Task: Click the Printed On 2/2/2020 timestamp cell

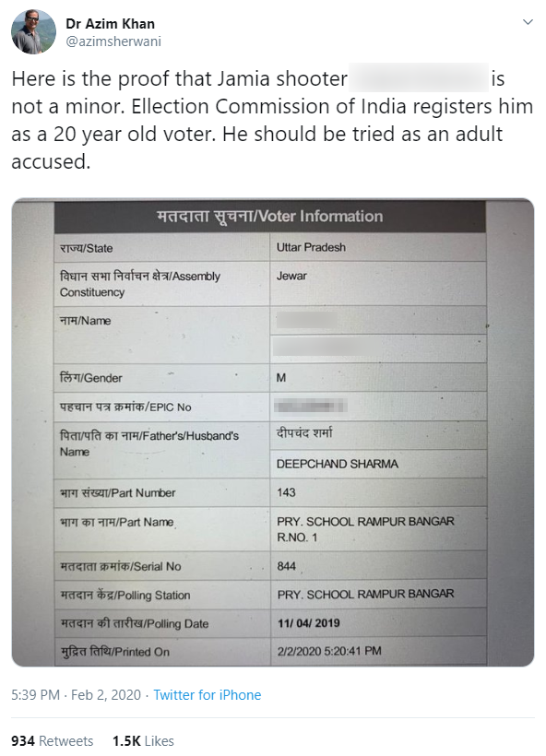Action: click(379, 651)
